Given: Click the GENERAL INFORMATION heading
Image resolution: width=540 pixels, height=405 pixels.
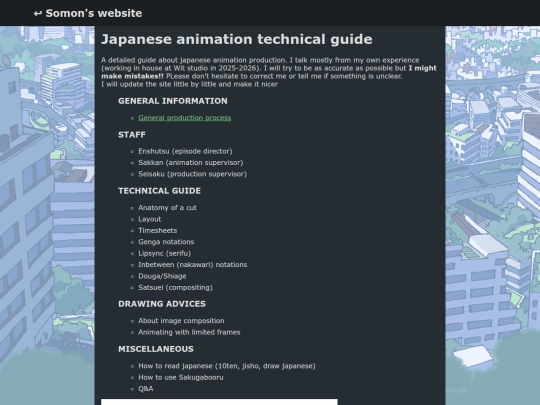Looking at the screenshot, I should coord(173,101).
